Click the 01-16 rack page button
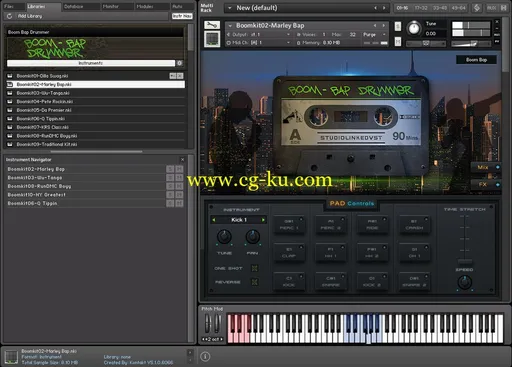This screenshot has width=512, height=367. tap(402, 8)
